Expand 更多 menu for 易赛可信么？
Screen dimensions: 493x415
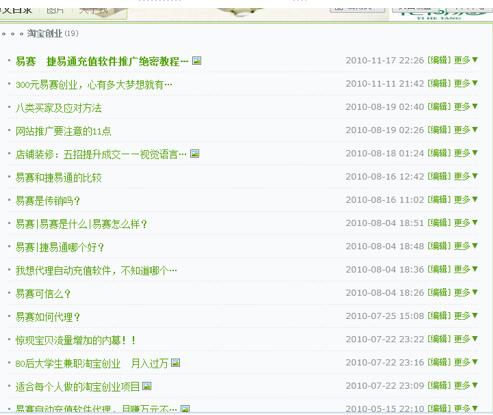(x=466, y=292)
